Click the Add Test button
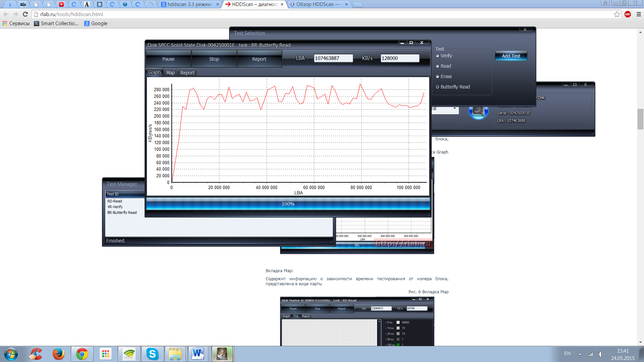 511,56
